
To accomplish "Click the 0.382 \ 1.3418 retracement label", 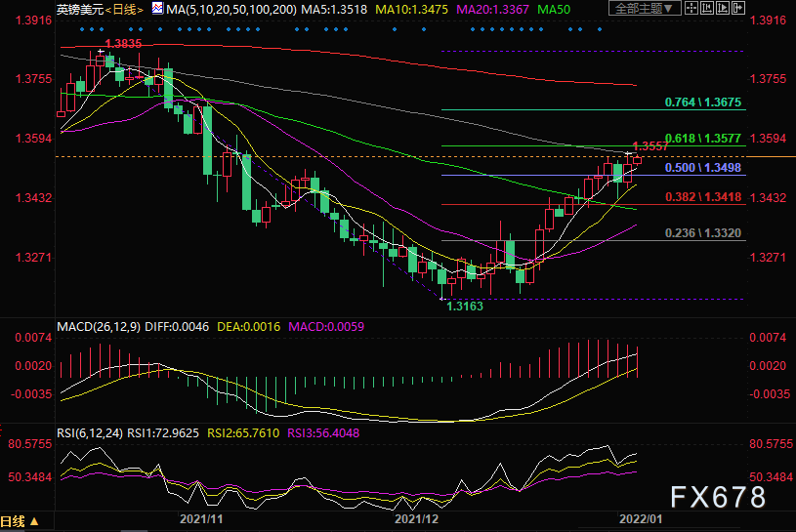I will coord(703,197).
